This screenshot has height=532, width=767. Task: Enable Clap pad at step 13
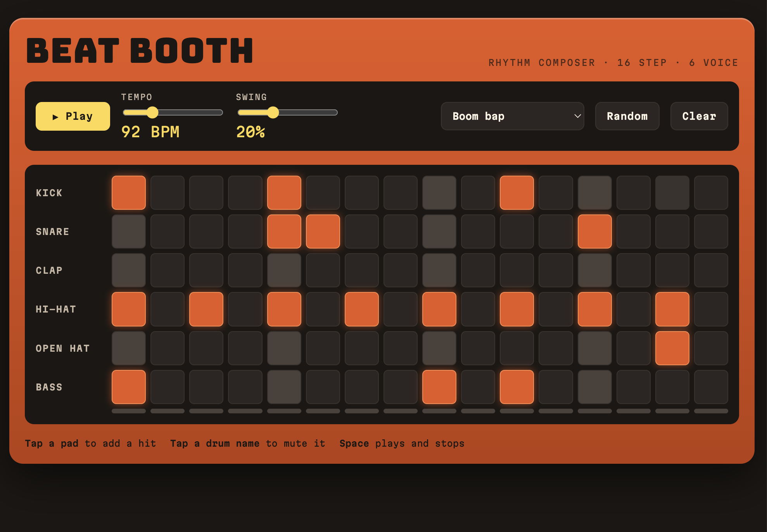(595, 270)
